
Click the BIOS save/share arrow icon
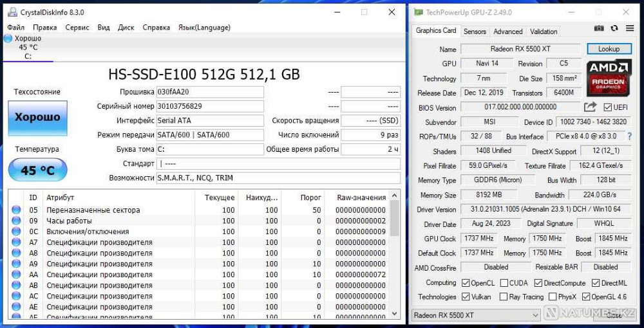tap(590, 107)
